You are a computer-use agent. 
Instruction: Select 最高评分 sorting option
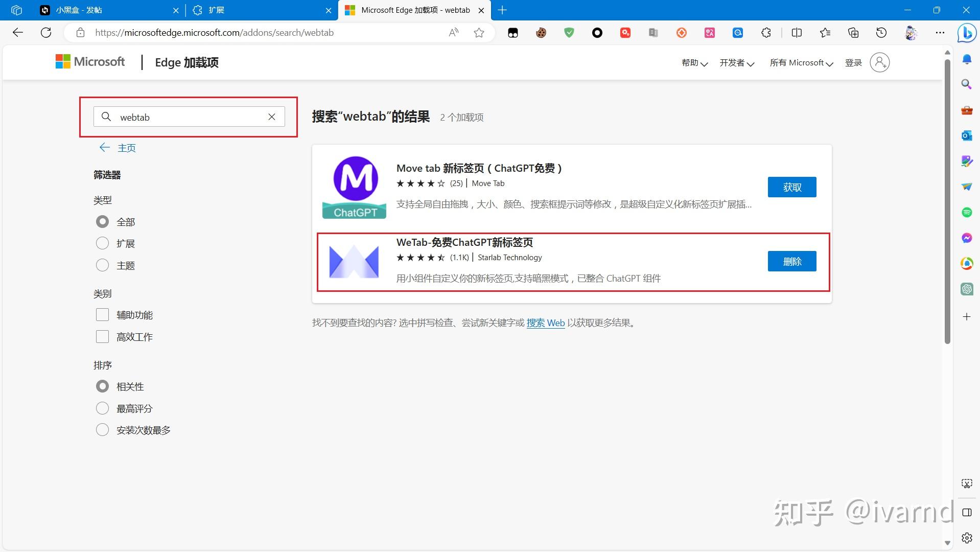102,408
